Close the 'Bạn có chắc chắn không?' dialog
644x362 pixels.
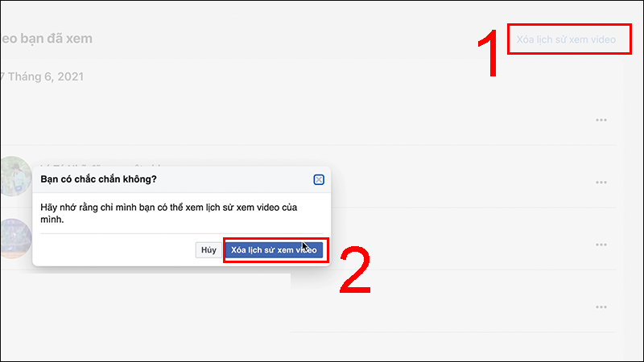pyautogui.click(x=319, y=179)
